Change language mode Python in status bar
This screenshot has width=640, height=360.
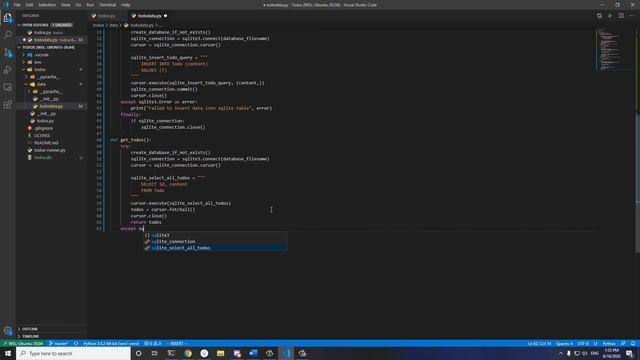(609, 344)
